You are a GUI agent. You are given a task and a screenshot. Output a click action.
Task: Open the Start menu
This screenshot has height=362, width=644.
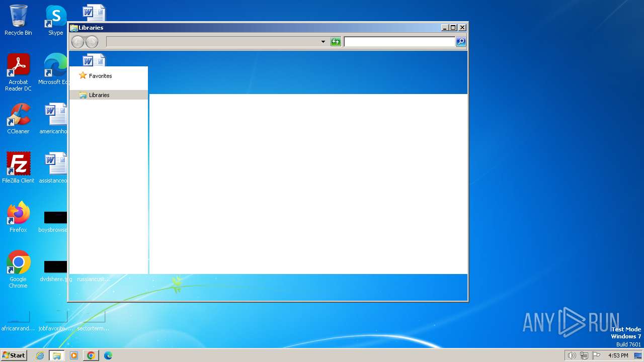point(14,355)
